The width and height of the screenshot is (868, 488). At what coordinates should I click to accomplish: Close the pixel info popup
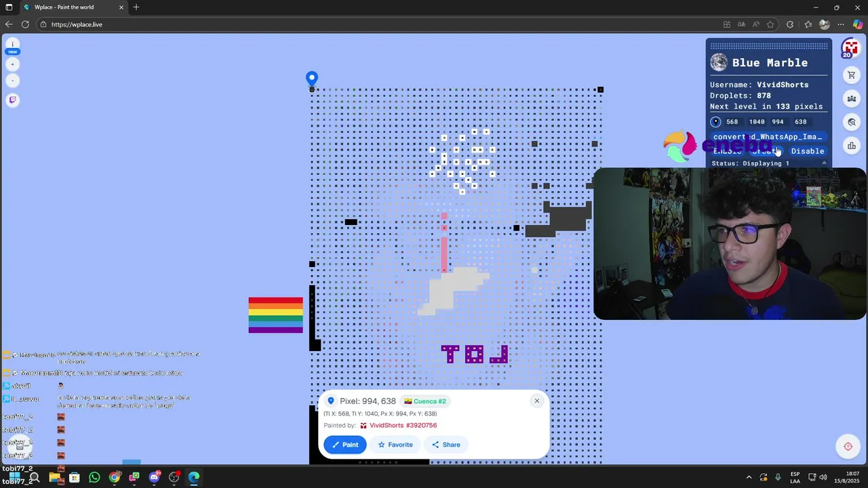(x=536, y=401)
